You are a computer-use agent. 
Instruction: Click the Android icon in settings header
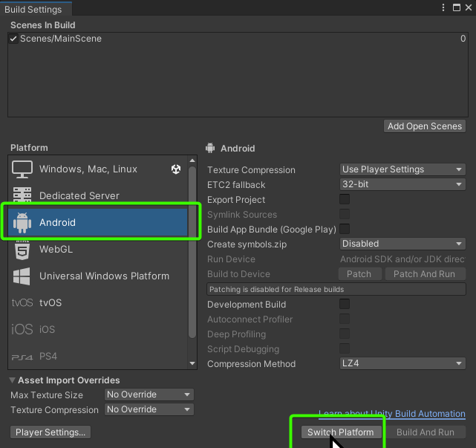(210, 148)
